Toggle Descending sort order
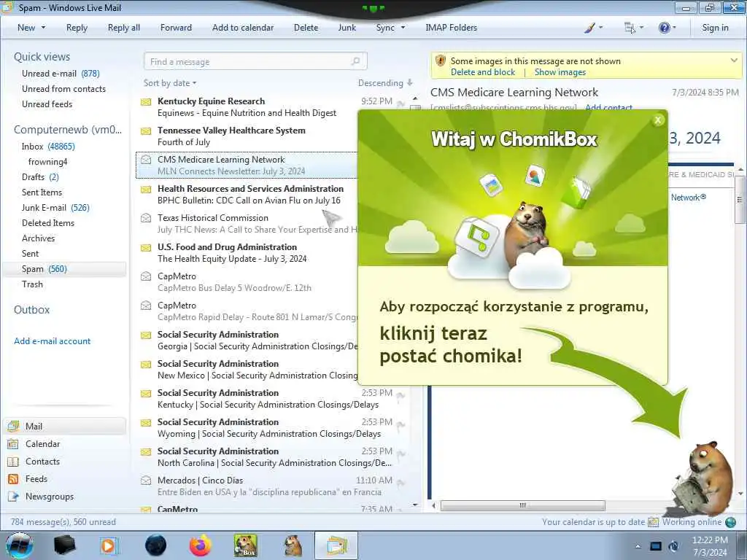Screen dimensions: 747x560 (x=385, y=83)
